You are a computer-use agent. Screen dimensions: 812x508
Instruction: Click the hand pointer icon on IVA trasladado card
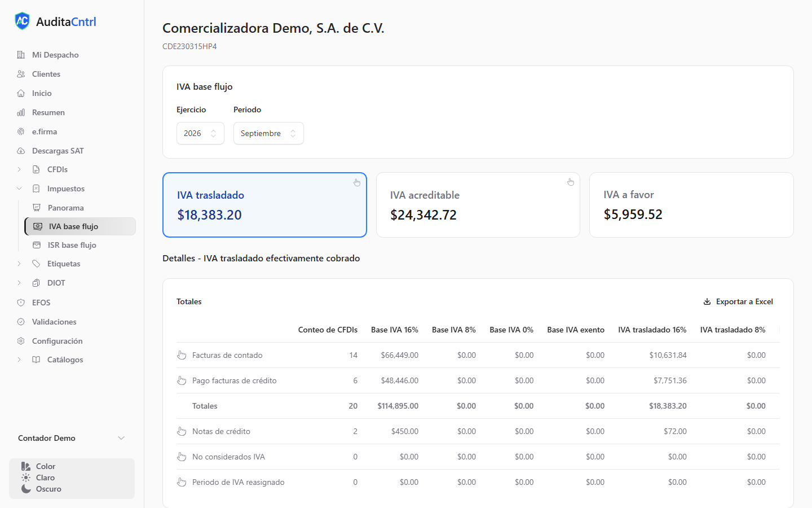pos(357,182)
